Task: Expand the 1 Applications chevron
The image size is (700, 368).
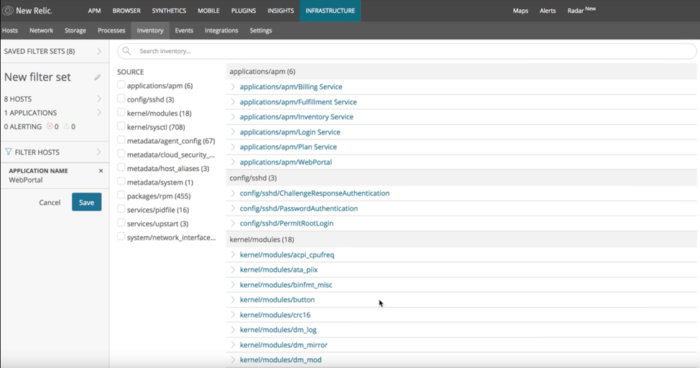Action: click(99, 113)
